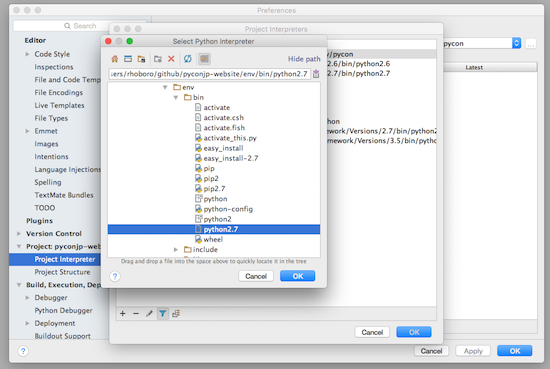Toggle the filter funnel button
The height and width of the screenshot is (369, 550).
tap(162, 314)
